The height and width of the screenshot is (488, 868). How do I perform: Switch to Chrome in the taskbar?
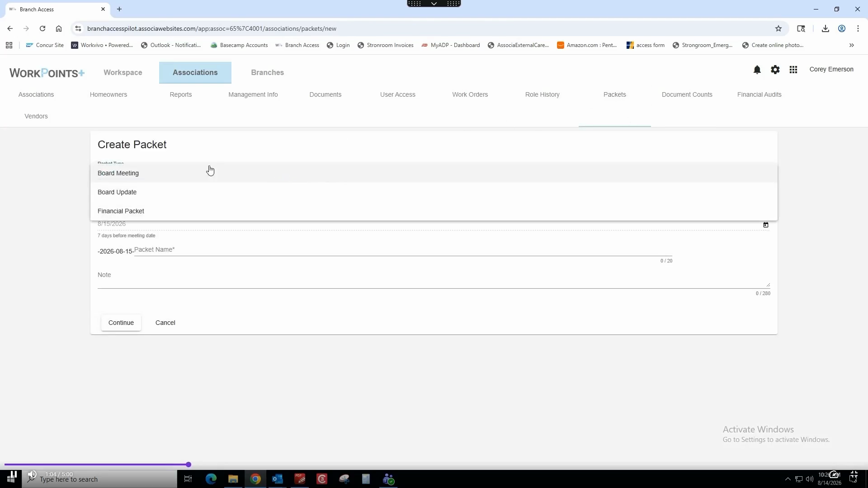[255, 479]
